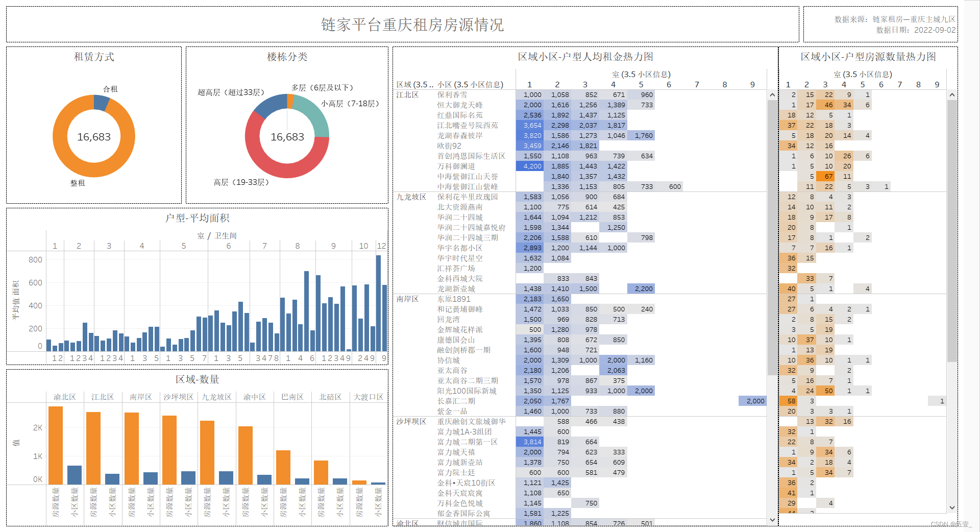Select the orange 房源数量 bar for 巴南区

[283, 467]
